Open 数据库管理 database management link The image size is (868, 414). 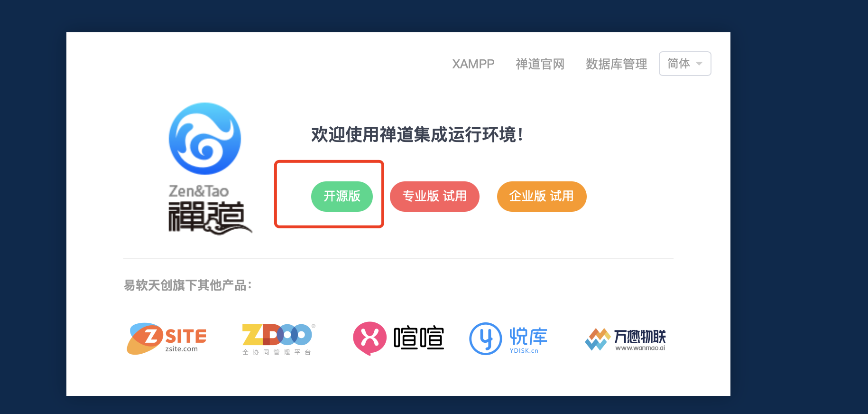(x=616, y=64)
